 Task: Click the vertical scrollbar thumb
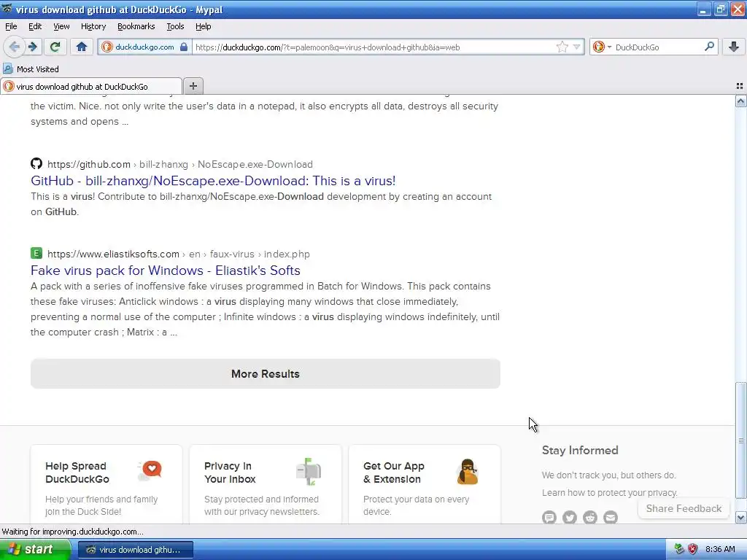(741, 440)
